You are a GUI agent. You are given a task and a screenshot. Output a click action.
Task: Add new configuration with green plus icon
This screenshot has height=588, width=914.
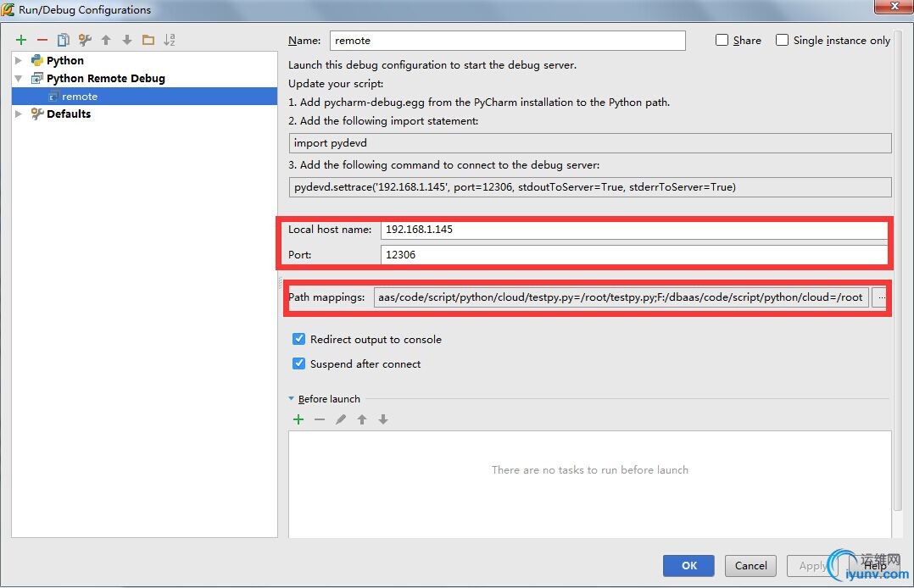[x=21, y=40]
